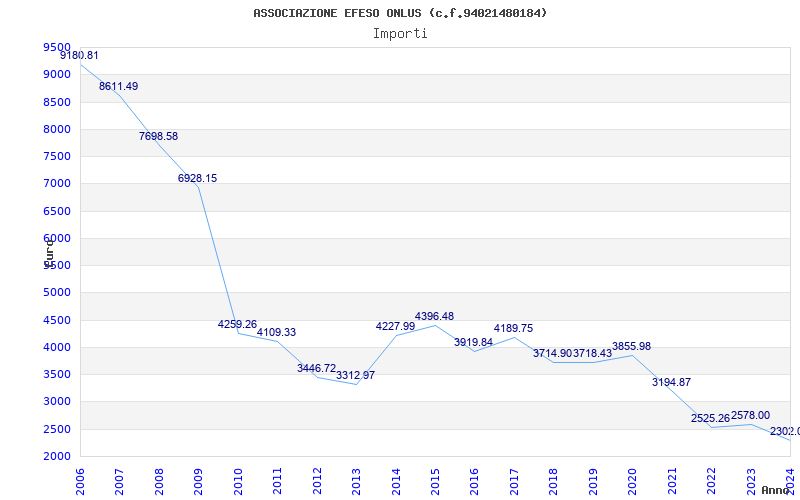This screenshot has height=500, width=800.
Task: Click x-axis year label 2012
Action: click(x=317, y=482)
